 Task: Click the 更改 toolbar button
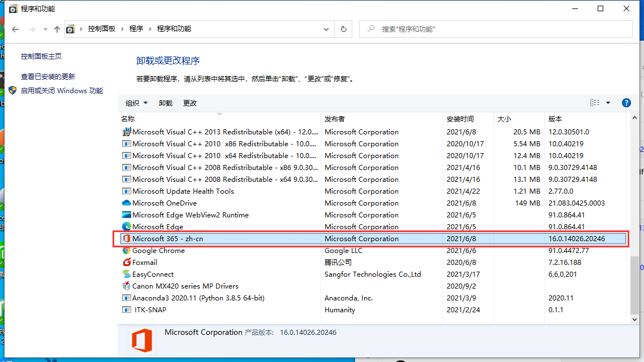[x=190, y=103]
